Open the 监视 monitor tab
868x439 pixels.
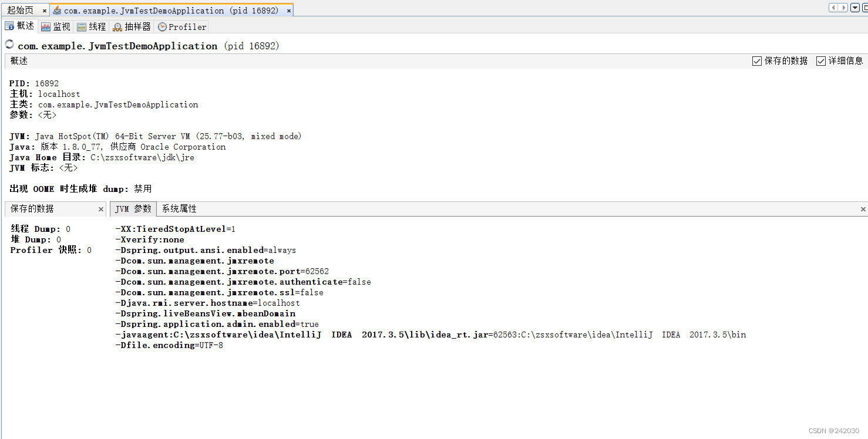[x=56, y=26]
